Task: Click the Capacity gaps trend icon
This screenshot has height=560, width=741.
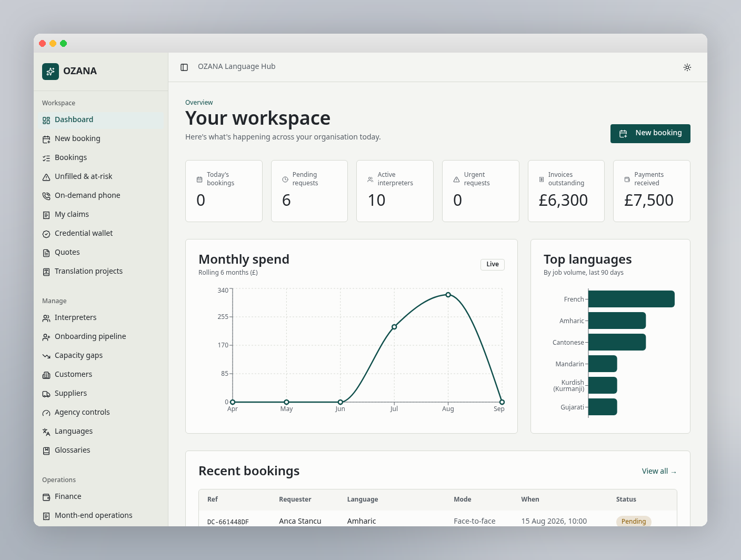Action: [46, 356]
